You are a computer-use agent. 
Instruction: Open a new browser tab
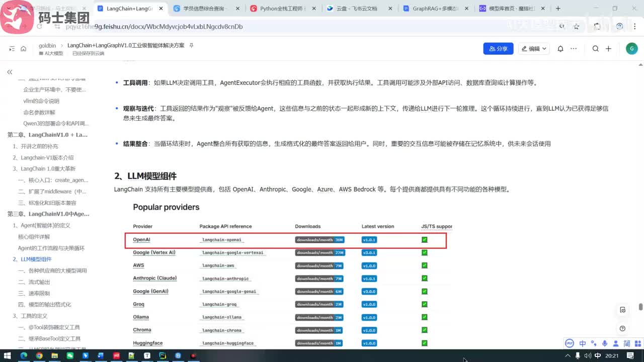coord(558,9)
